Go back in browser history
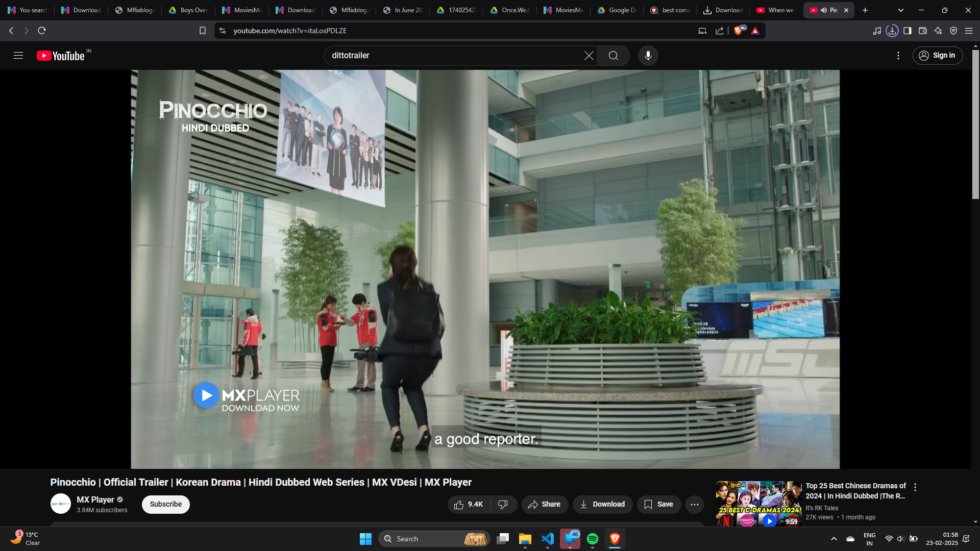This screenshot has height=551, width=980. click(11, 31)
